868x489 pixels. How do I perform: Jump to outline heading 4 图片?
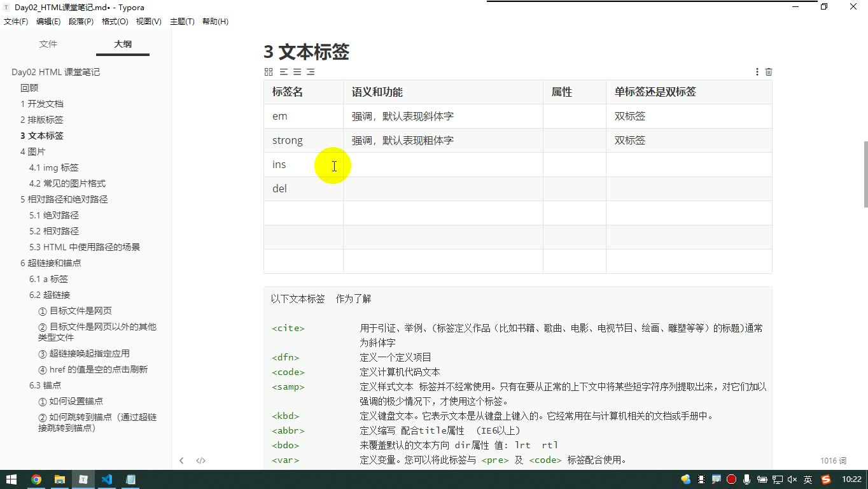(x=33, y=152)
